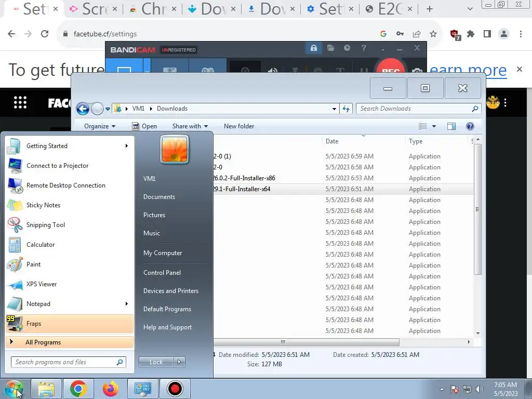Start the Paint program
The width and height of the screenshot is (532, 399).
click(69, 264)
